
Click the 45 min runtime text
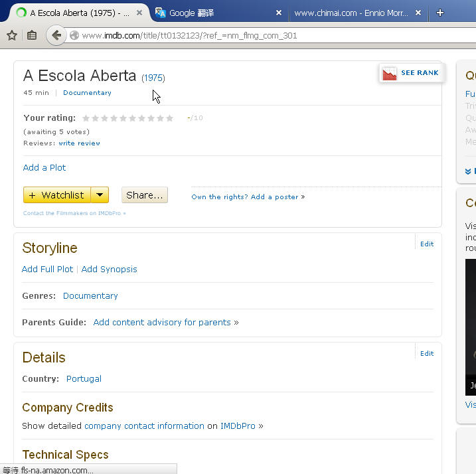coord(36,93)
